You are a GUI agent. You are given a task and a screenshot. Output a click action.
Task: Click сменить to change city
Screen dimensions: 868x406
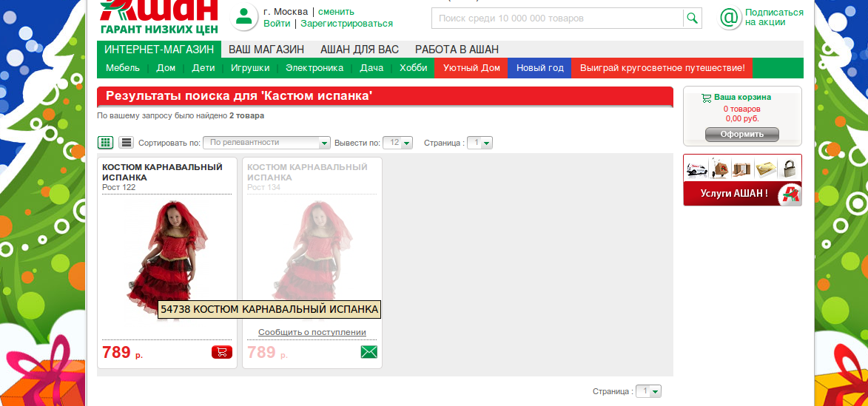coord(336,12)
